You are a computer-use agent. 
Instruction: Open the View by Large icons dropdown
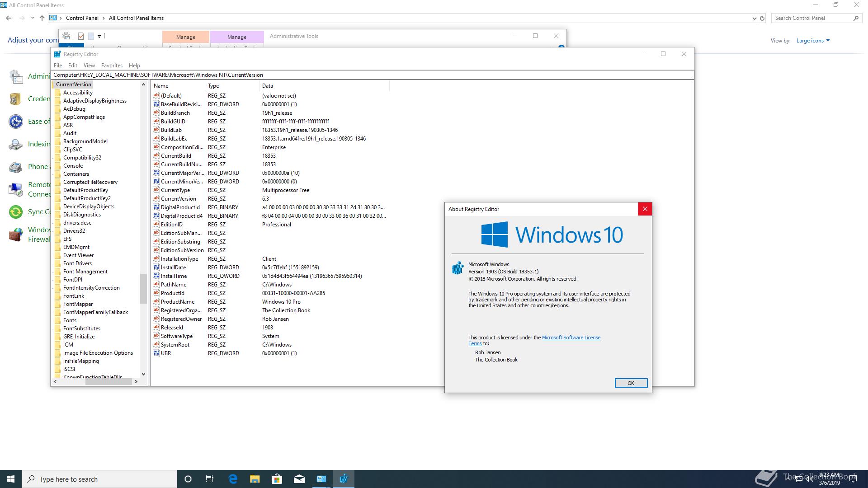click(813, 41)
